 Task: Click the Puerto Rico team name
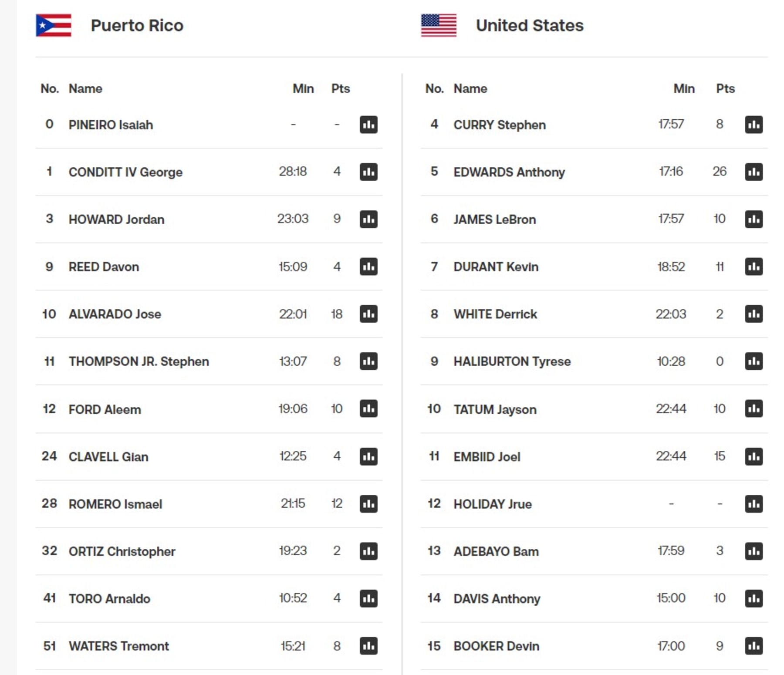pos(137,25)
